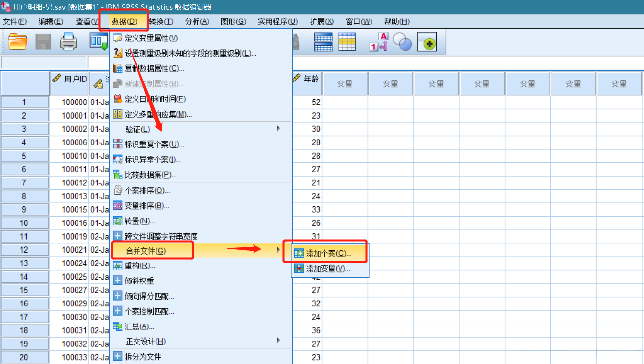
Task: Select the 用户ID column header
Action: (69, 83)
